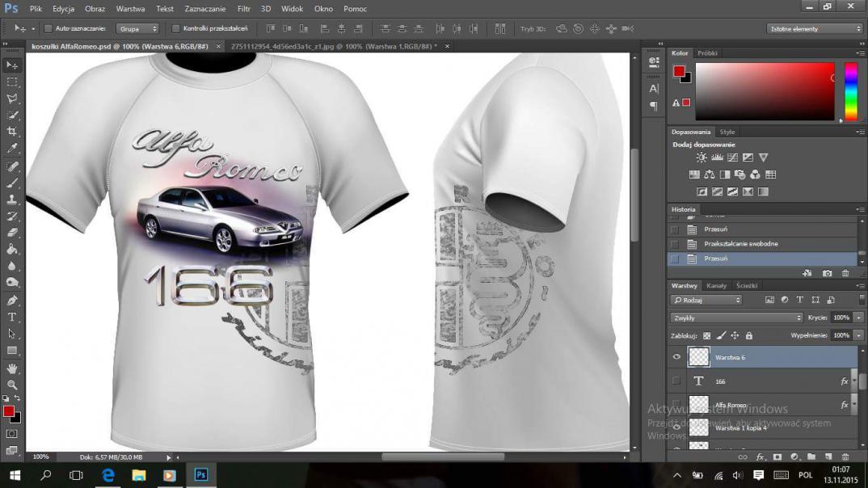The height and width of the screenshot is (488, 868).
Task: Add a Curves adjustment
Action: 732,158
